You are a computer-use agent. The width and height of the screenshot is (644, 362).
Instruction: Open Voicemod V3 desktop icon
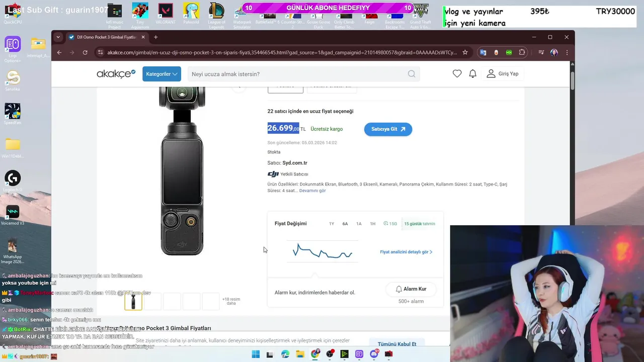[13, 215]
